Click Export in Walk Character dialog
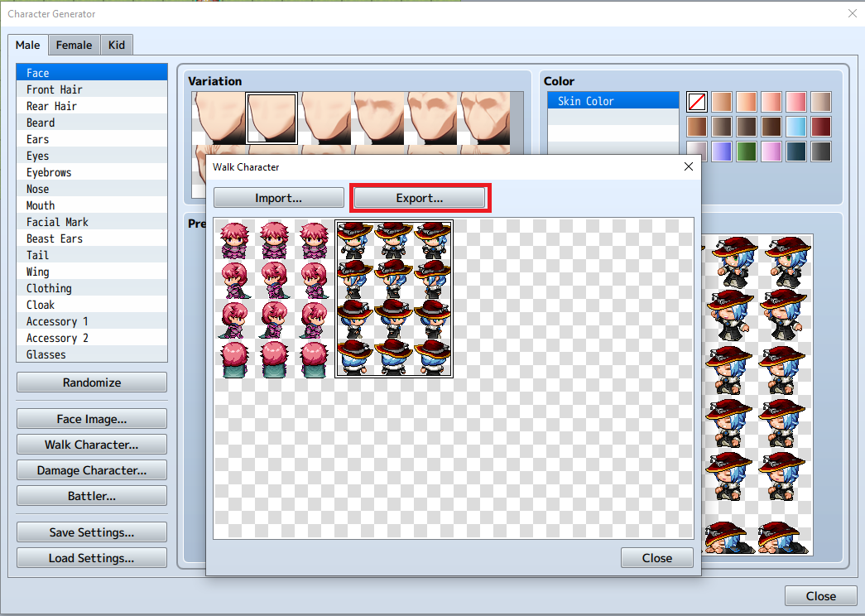865x616 pixels. (x=420, y=198)
